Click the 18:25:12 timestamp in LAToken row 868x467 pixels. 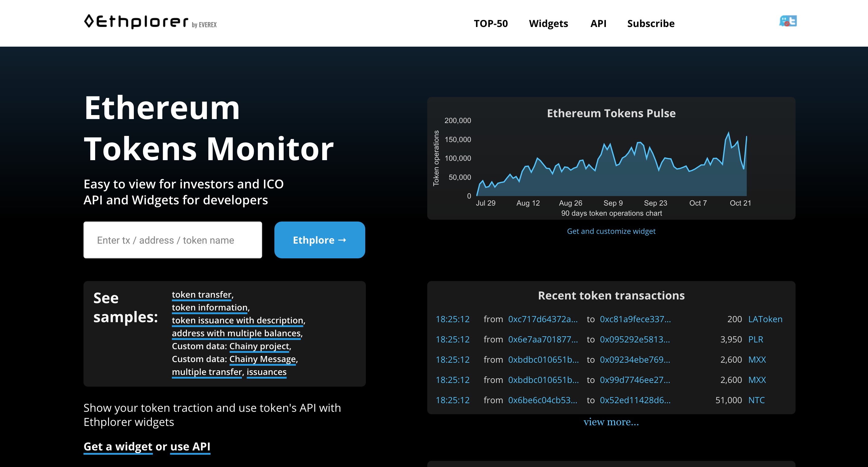pyautogui.click(x=452, y=319)
